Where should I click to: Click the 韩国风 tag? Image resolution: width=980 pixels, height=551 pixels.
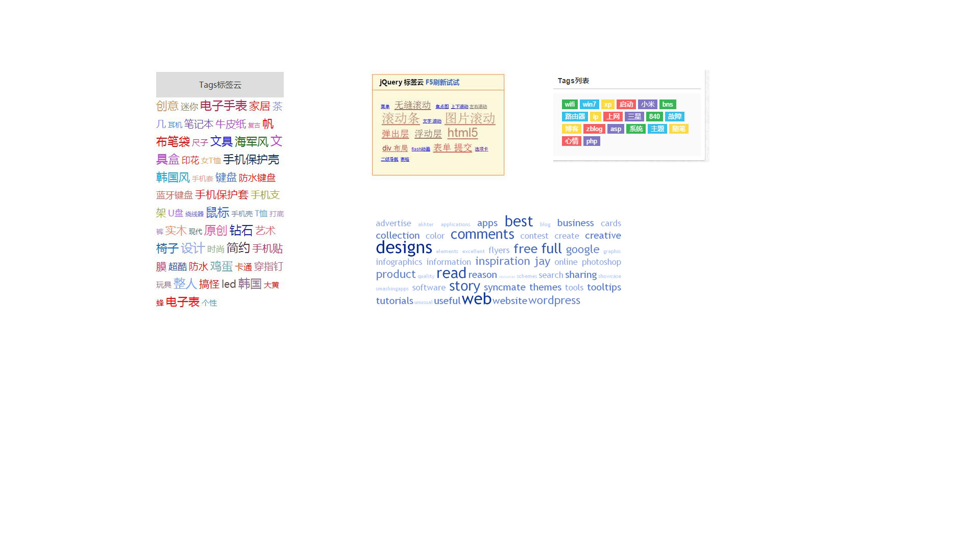pos(173,178)
